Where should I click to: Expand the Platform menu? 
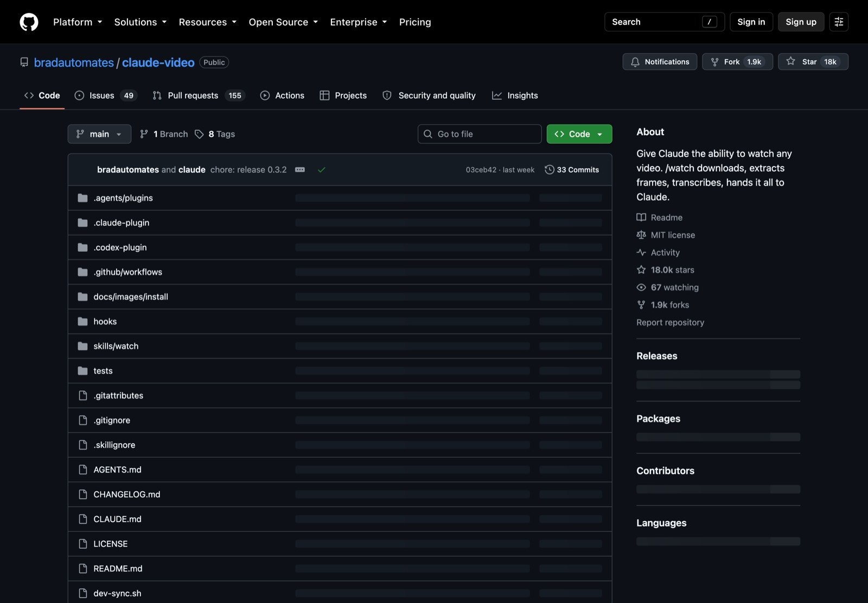(x=78, y=22)
